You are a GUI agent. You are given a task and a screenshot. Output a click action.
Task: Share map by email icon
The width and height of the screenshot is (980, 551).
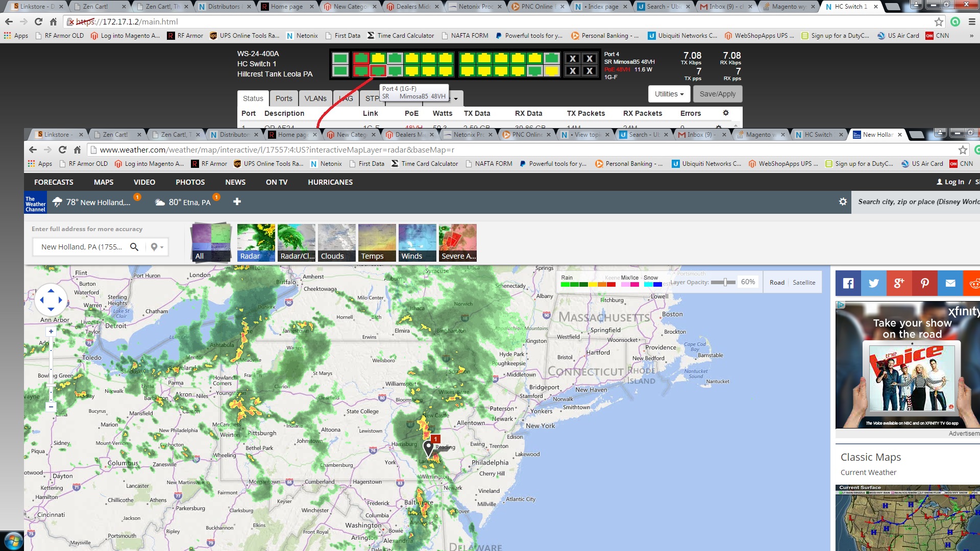pos(950,283)
